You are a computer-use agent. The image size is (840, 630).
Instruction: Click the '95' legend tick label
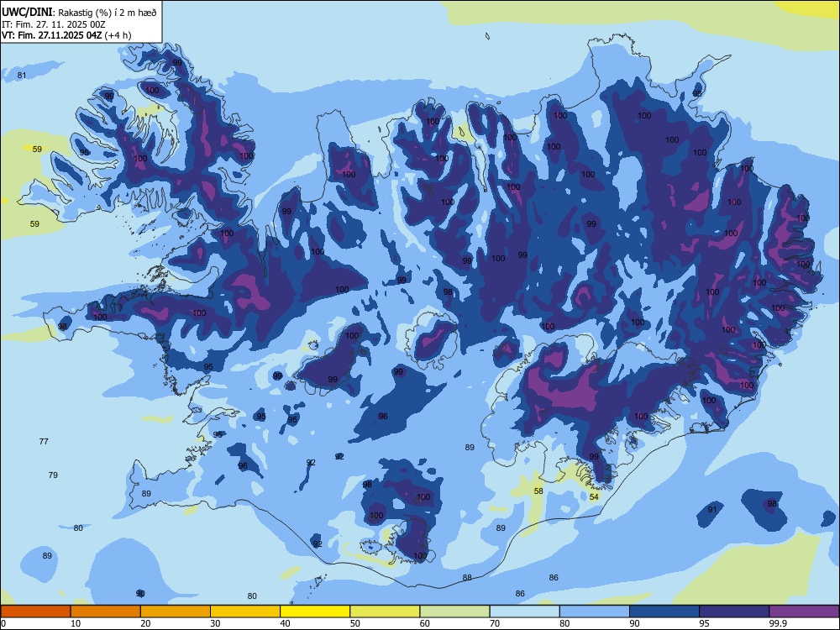pos(705,623)
